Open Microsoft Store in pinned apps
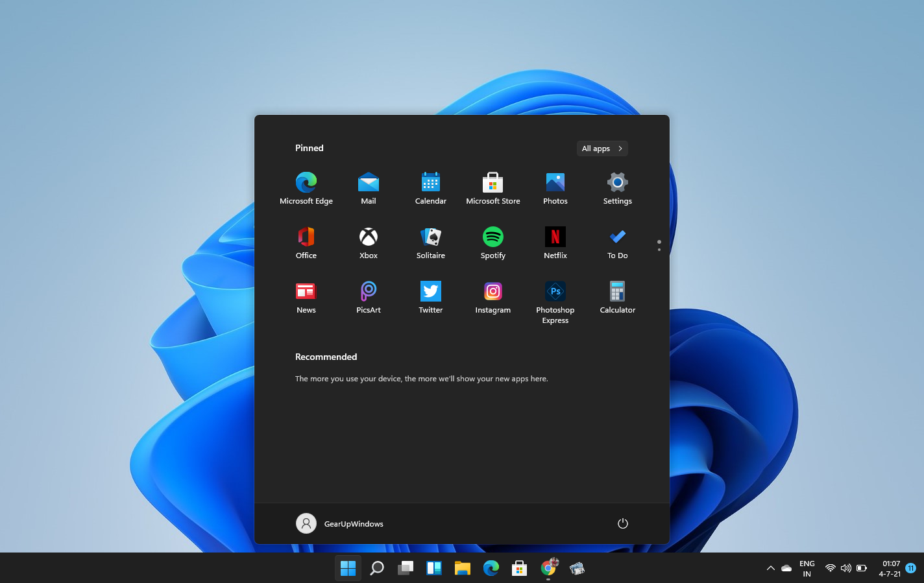Screen dimensions: 924x583 pyautogui.click(x=493, y=189)
